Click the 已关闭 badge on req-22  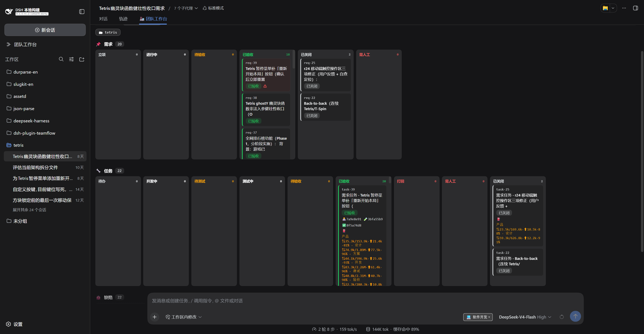tap(312, 116)
